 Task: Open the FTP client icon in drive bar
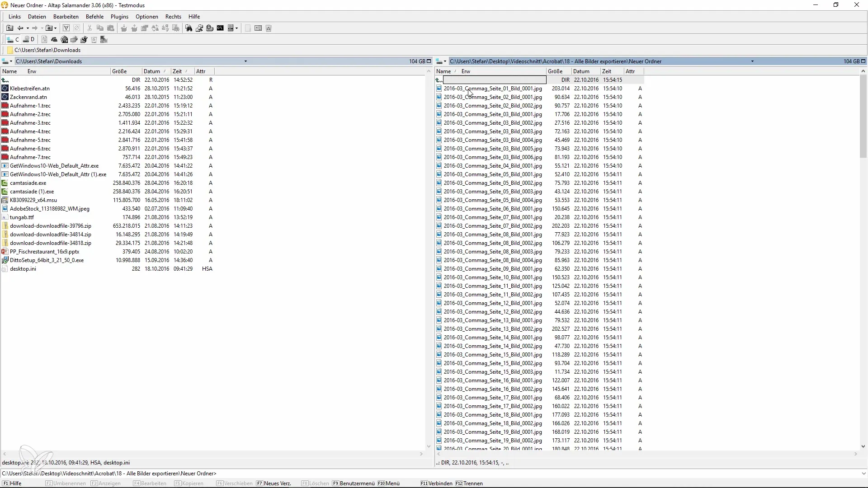point(64,40)
